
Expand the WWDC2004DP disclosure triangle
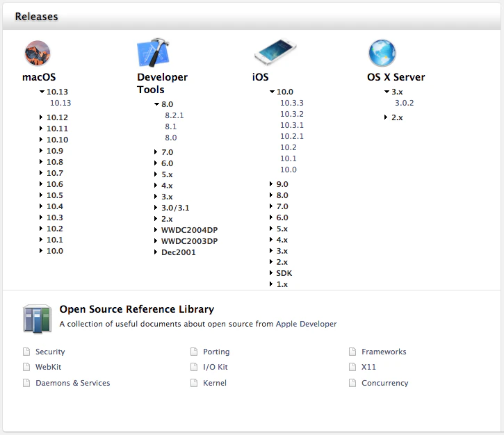(156, 230)
